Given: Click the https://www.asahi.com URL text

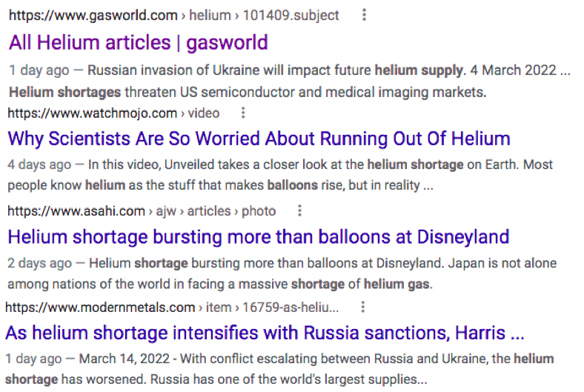Looking at the screenshot, I should pyautogui.click(x=76, y=211).
